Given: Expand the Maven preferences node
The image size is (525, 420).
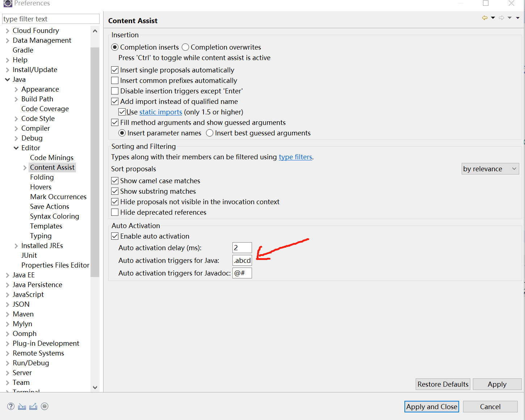Looking at the screenshot, I should click(7, 314).
